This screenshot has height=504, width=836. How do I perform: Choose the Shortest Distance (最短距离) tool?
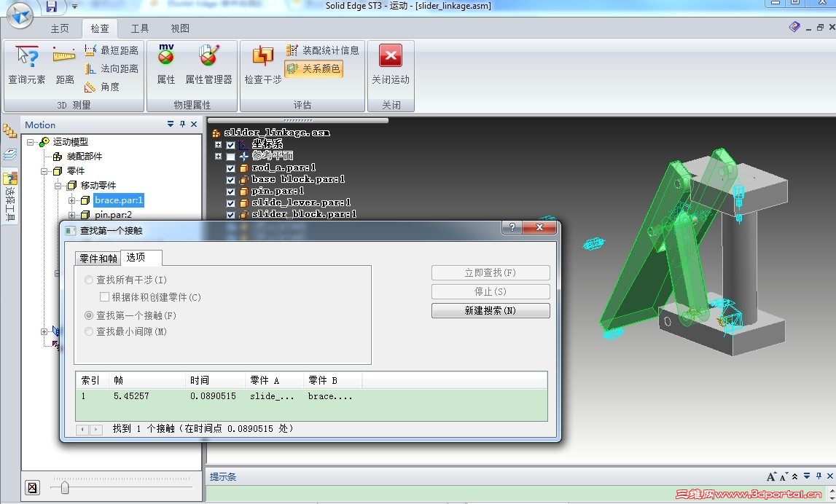[x=112, y=50]
